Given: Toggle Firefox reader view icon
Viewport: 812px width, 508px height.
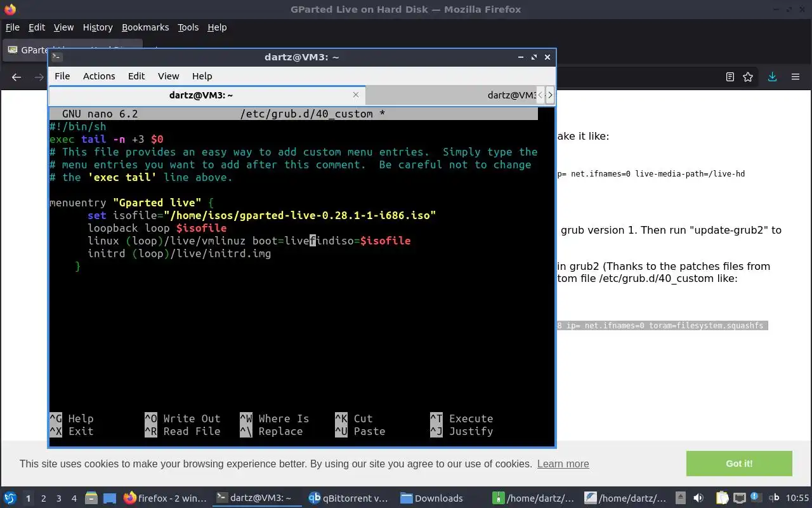Looking at the screenshot, I should tap(730, 77).
